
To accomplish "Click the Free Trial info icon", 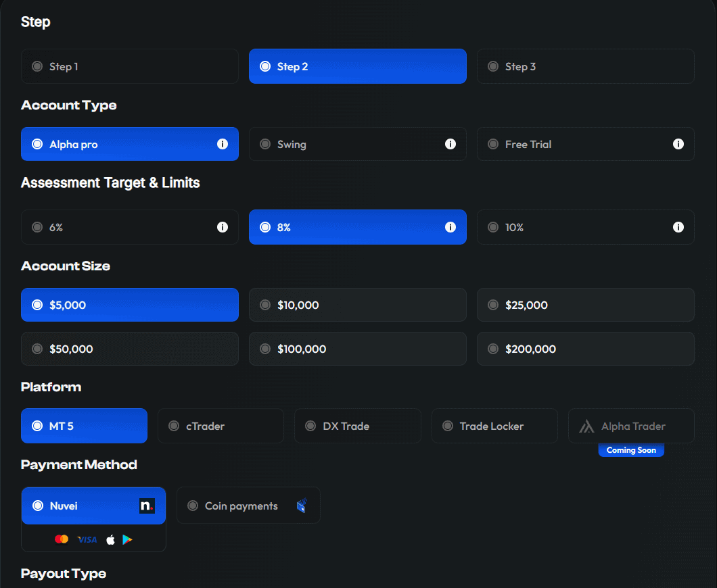I will [678, 144].
